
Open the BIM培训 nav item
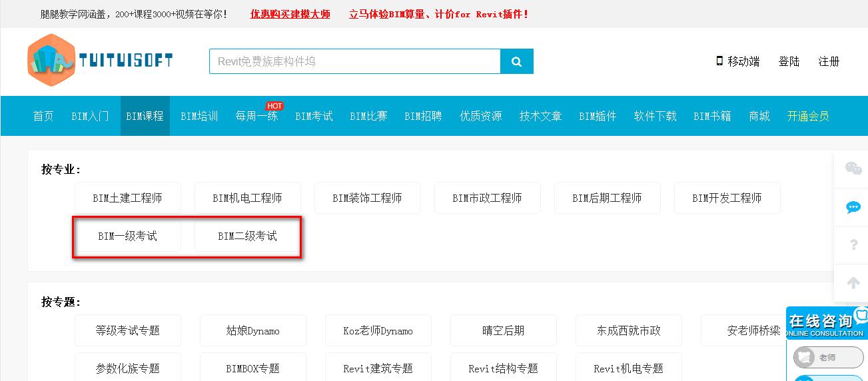click(199, 116)
